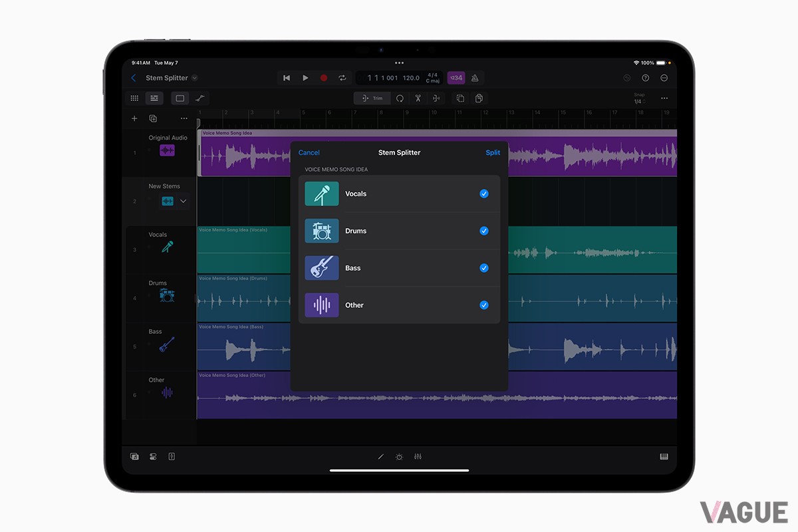Toggle cycle loop mode in transport
The height and width of the screenshot is (532, 798).
point(342,78)
